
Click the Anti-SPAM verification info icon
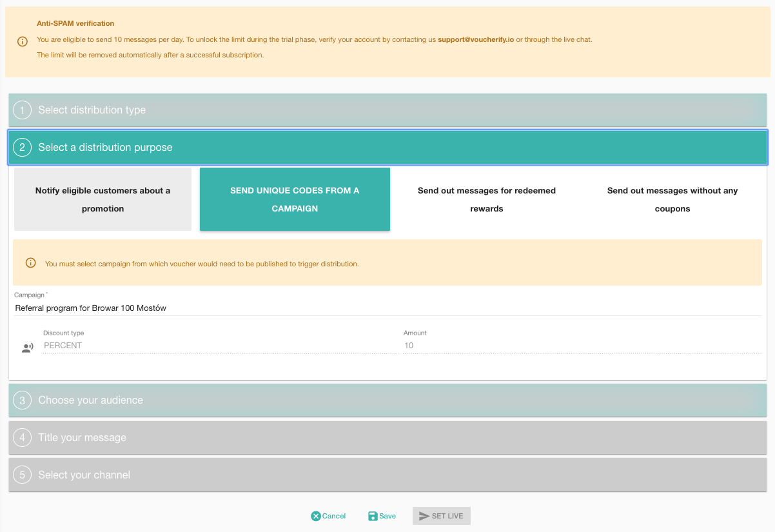click(x=23, y=41)
